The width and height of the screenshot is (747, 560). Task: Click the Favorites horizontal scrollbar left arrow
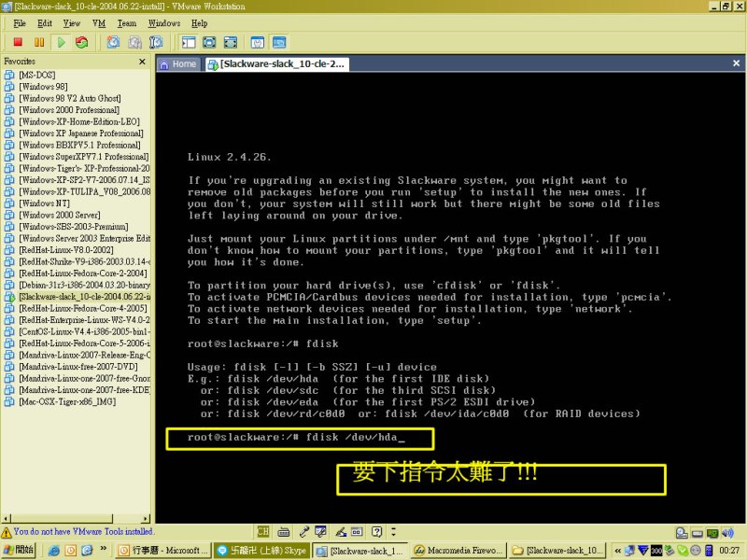pyautogui.click(x=6, y=519)
